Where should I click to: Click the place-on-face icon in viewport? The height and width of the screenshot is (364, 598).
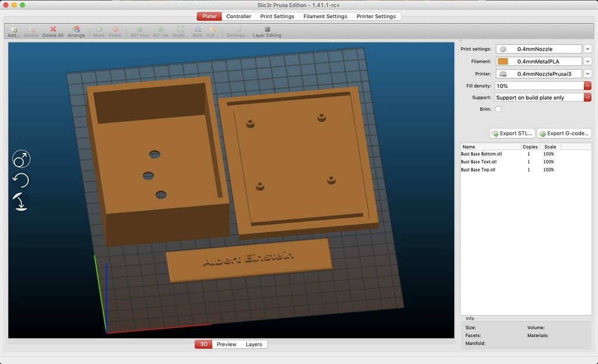tap(21, 202)
